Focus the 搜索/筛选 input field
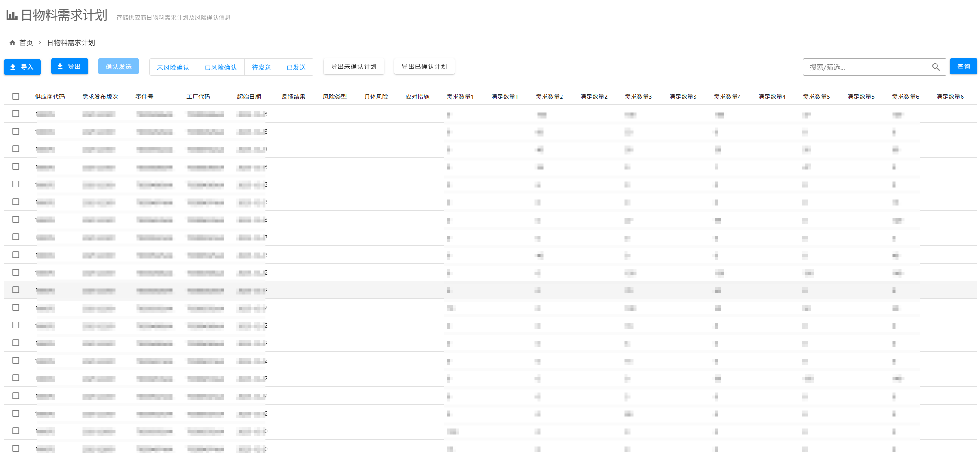This screenshot has width=980, height=457. coord(866,67)
